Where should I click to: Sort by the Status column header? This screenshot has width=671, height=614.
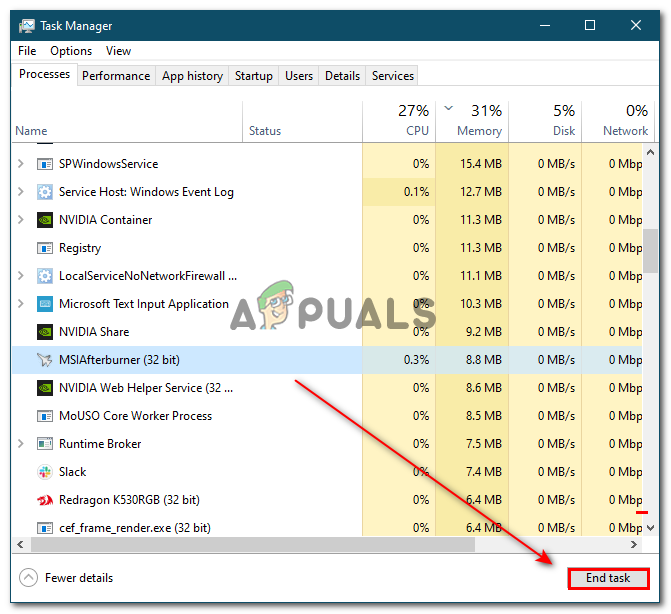[x=302, y=122]
